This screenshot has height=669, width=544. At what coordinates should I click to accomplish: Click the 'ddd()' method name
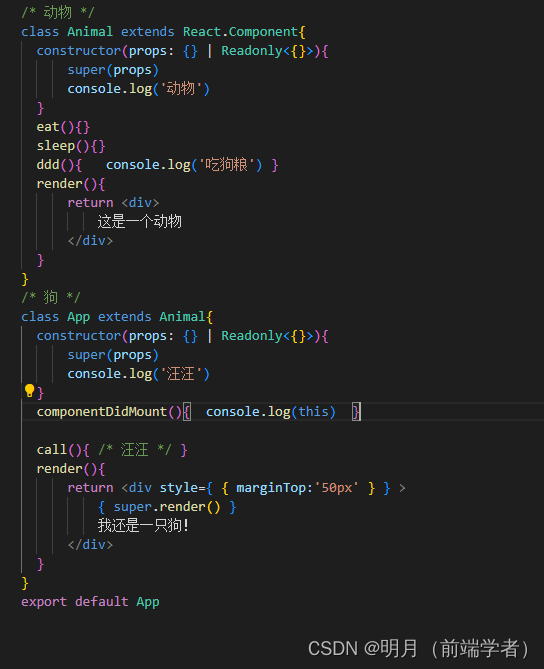click(x=55, y=165)
